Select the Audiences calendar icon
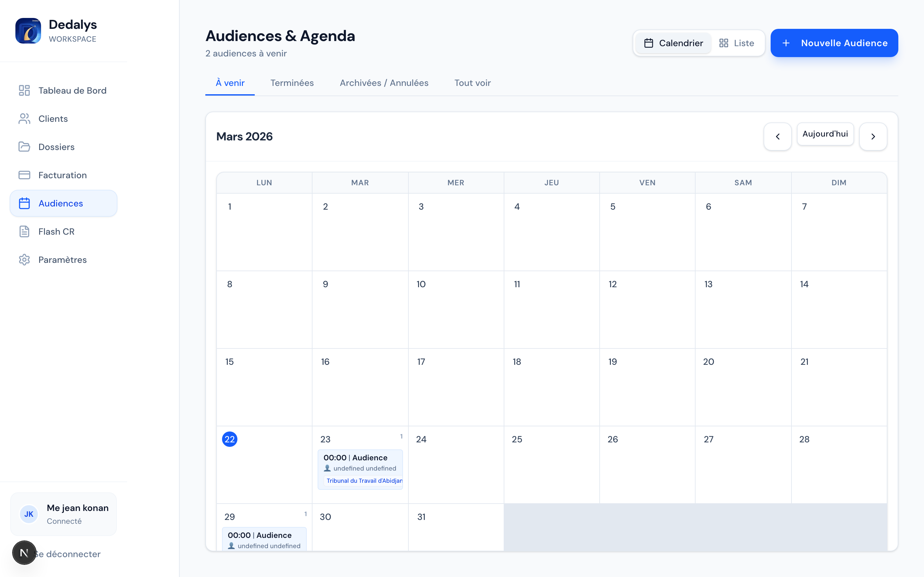924x577 pixels. (x=24, y=203)
